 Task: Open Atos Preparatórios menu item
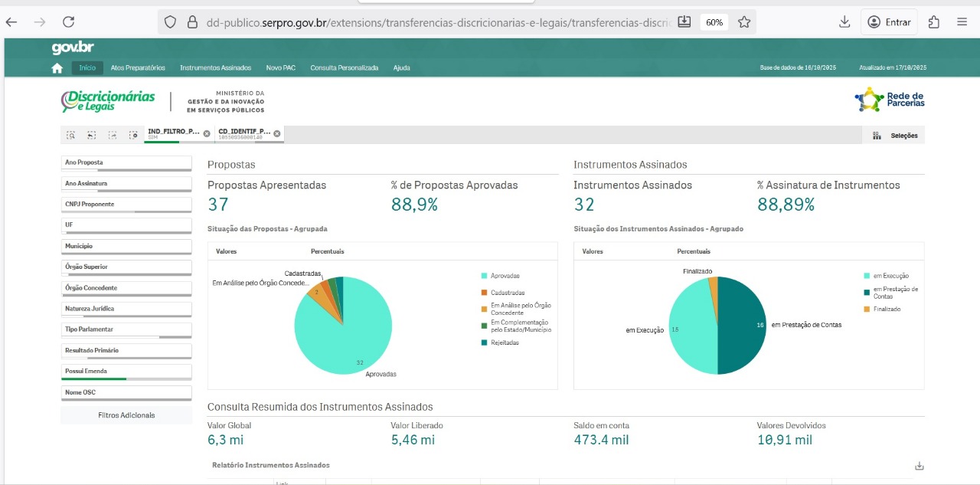click(x=138, y=68)
